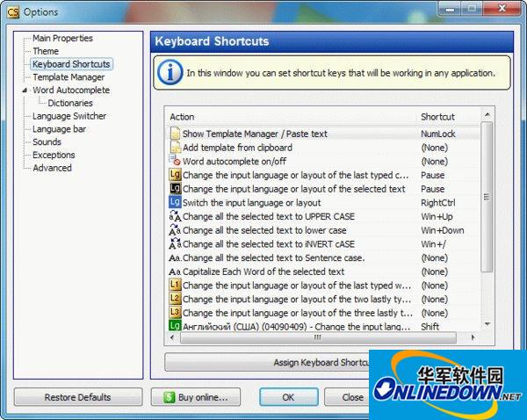
Task: Click the Assign Keyboard Shortcut button
Action: [267, 362]
